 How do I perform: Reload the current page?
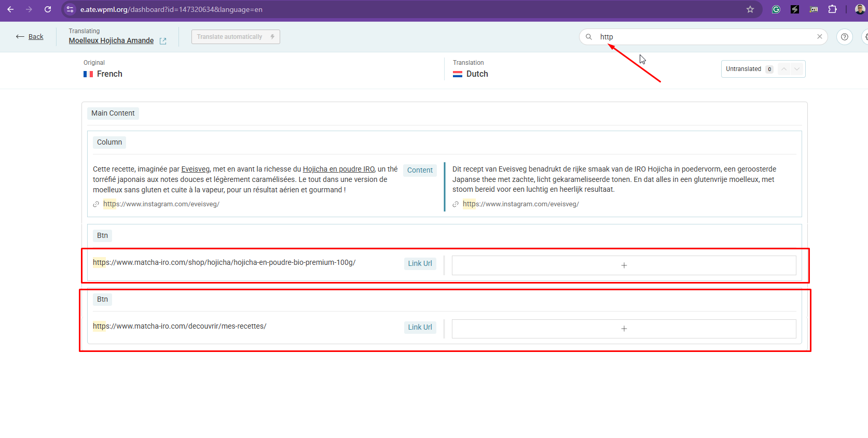click(48, 9)
